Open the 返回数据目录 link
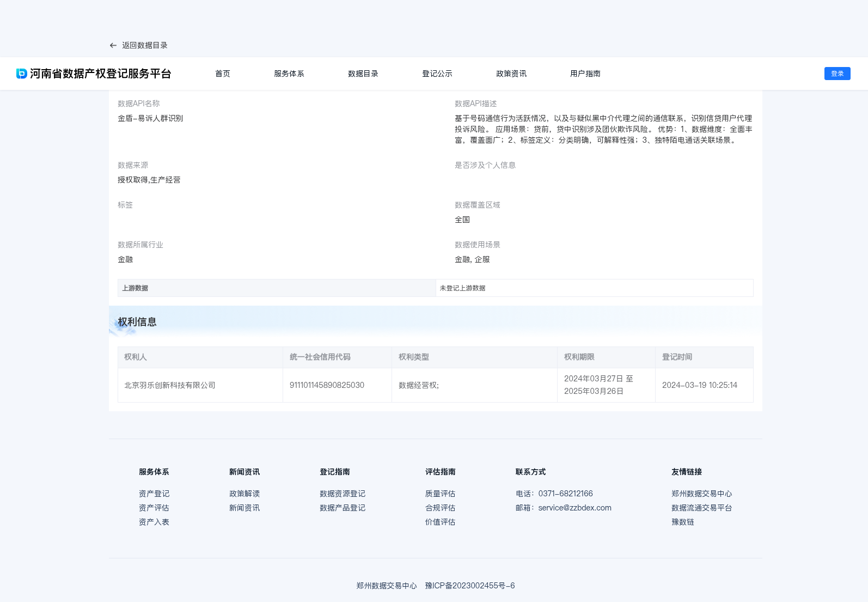Viewport: 868px width, 602px height. (x=145, y=45)
